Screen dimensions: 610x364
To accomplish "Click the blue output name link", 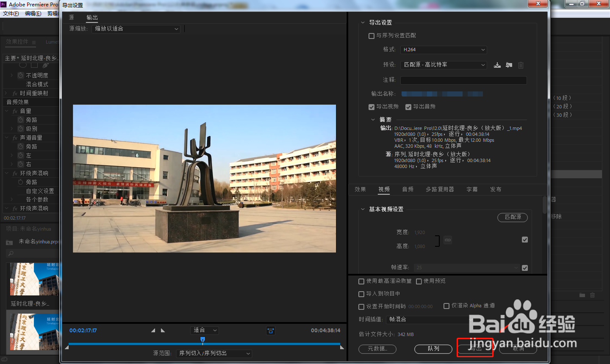I will pos(442,94).
